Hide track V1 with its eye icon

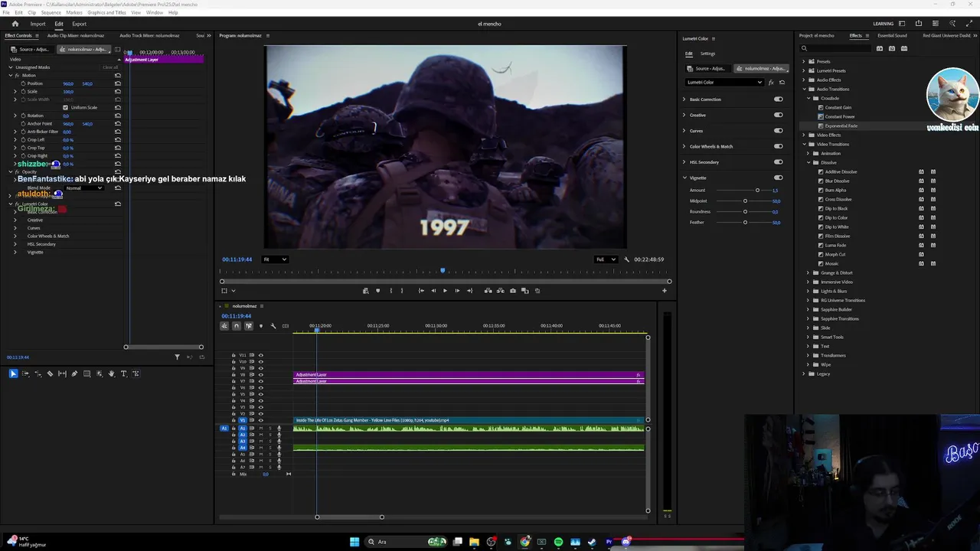pyautogui.click(x=260, y=420)
